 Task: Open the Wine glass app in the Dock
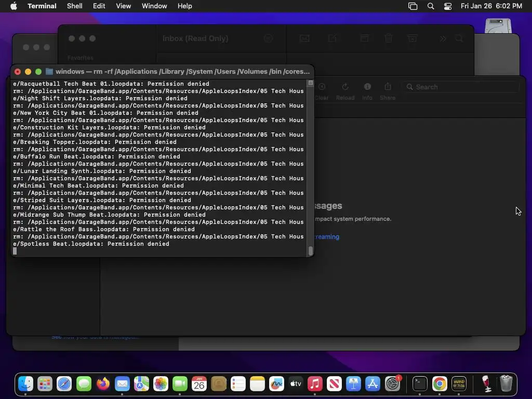click(486, 384)
